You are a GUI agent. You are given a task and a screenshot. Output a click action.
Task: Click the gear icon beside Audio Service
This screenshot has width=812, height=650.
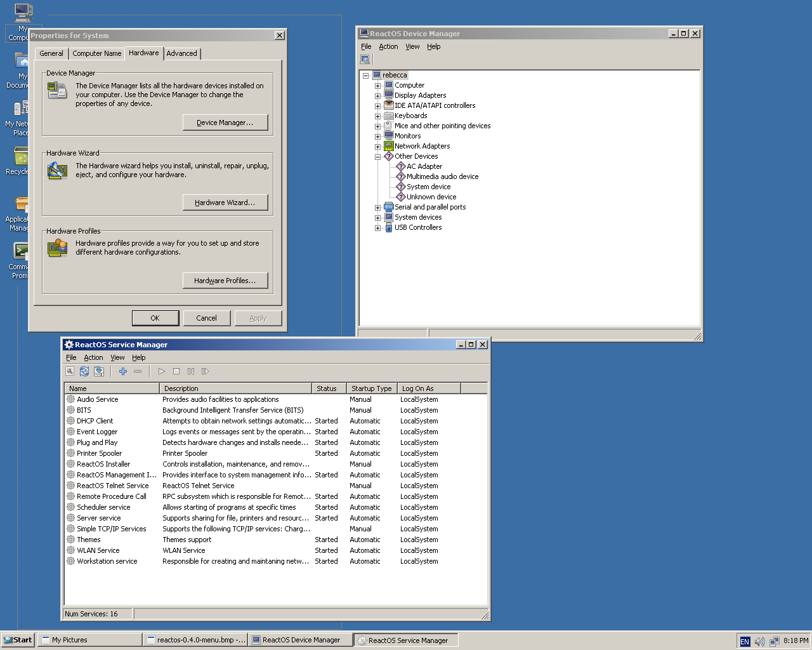tap(70, 399)
